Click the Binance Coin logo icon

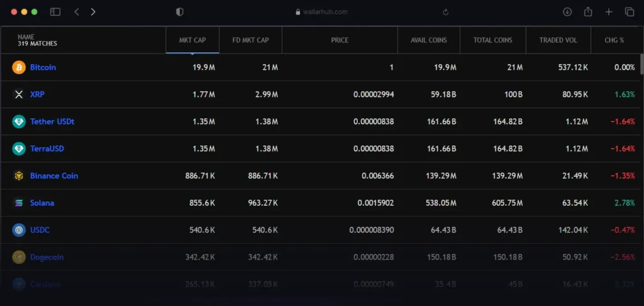click(x=19, y=176)
